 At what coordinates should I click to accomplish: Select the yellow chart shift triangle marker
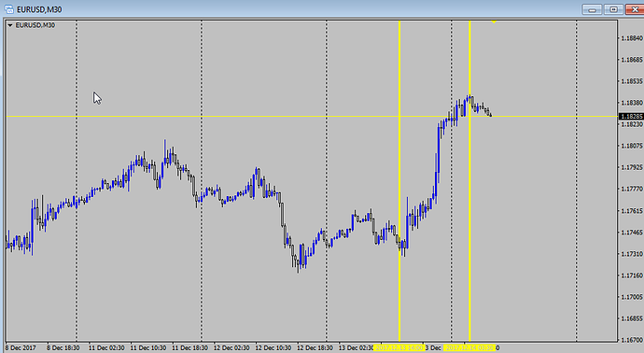pyautogui.click(x=494, y=21)
